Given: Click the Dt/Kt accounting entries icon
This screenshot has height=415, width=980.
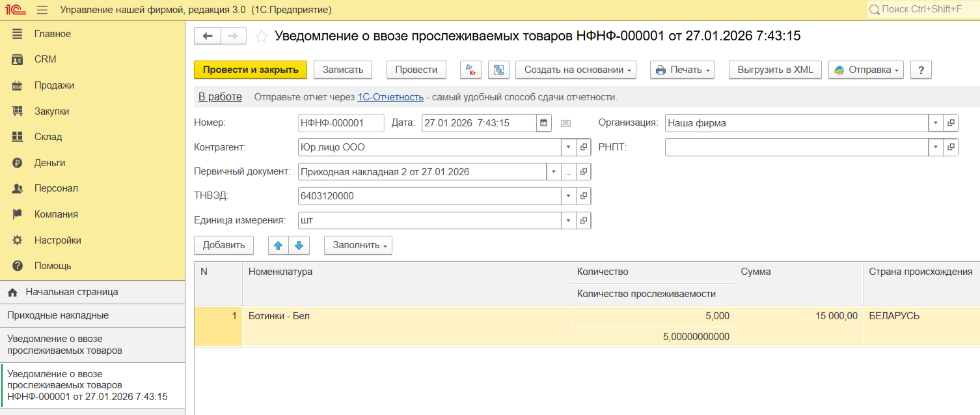Looking at the screenshot, I should coord(470,70).
